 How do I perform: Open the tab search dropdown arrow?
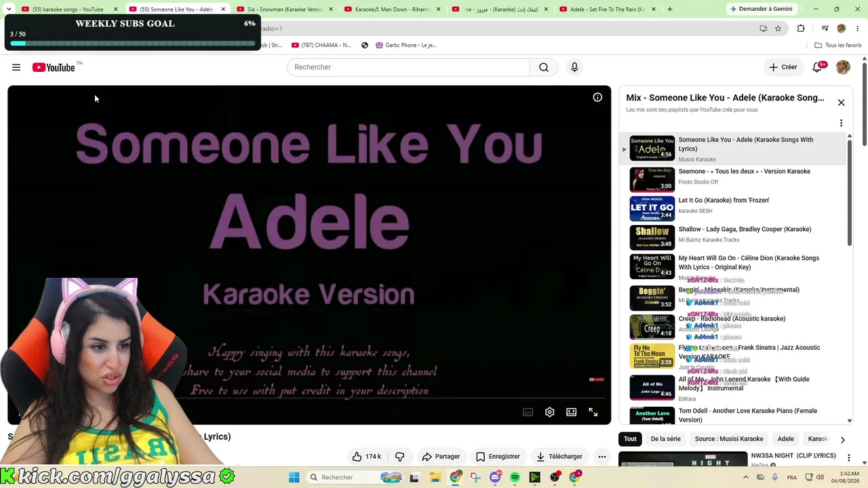click(9, 9)
